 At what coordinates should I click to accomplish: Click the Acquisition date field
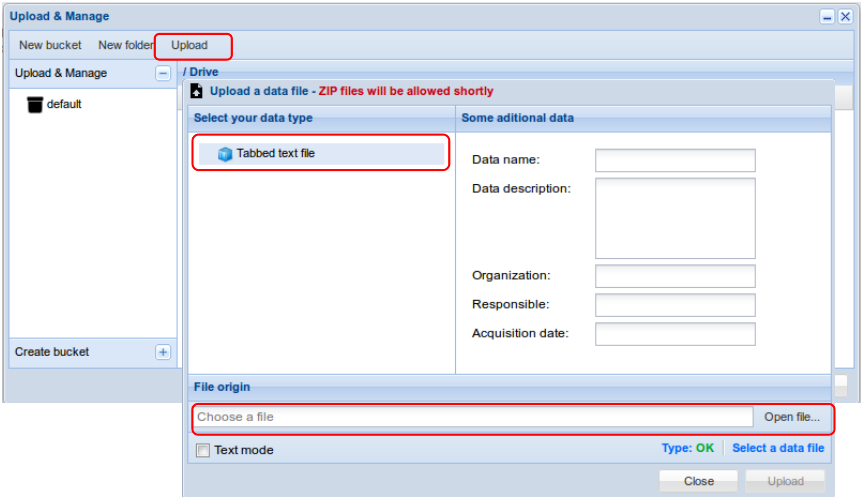click(675, 334)
